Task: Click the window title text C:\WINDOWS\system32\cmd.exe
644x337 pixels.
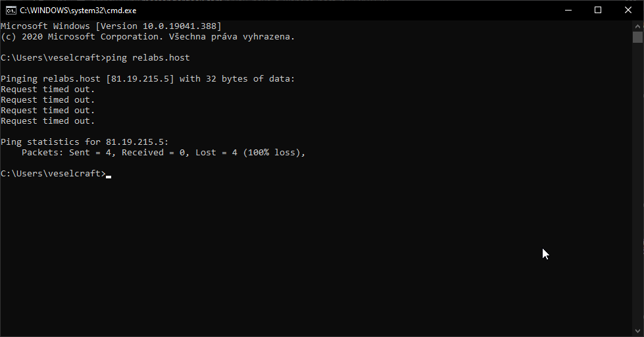Action: pyautogui.click(x=78, y=11)
